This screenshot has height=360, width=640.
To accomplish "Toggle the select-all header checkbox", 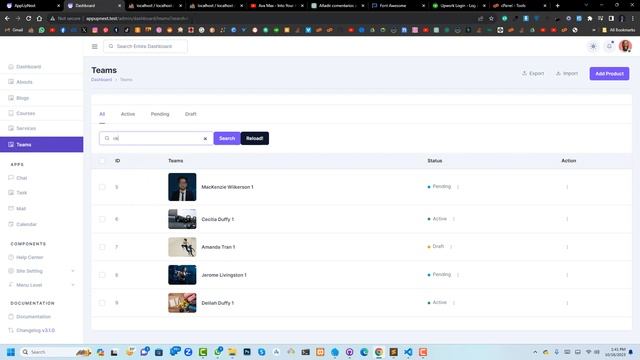I will point(102,161).
